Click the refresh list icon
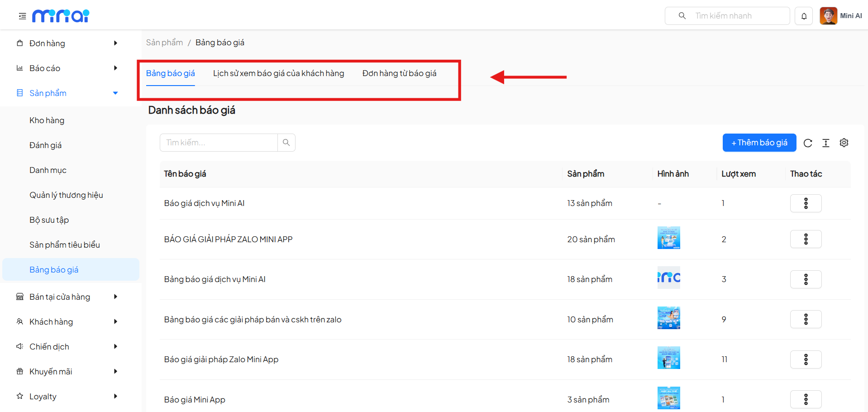The image size is (868, 412). [808, 143]
